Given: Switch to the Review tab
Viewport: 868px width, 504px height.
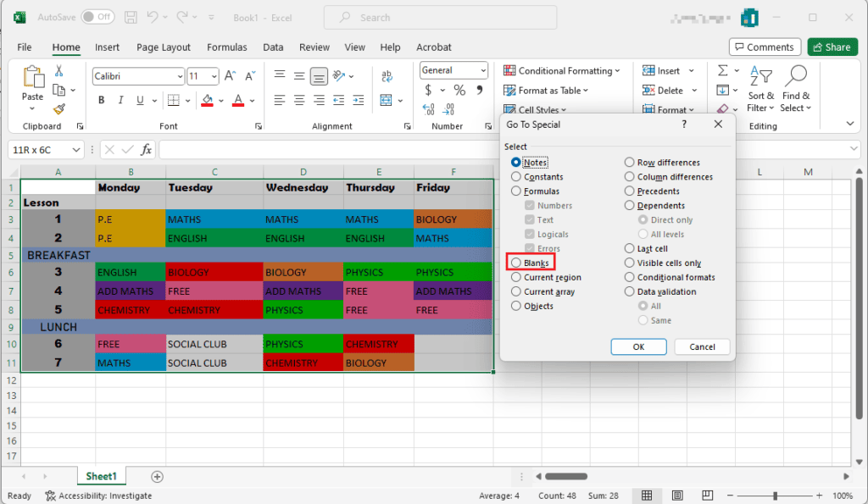Looking at the screenshot, I should [x=314, y=47].
